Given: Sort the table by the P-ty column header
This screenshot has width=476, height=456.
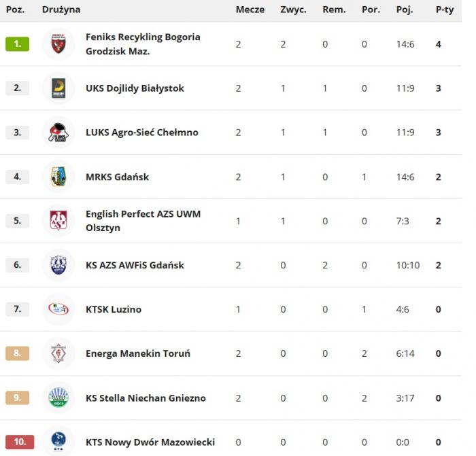Looking at the screenshot, I should [x=445, y=10].
